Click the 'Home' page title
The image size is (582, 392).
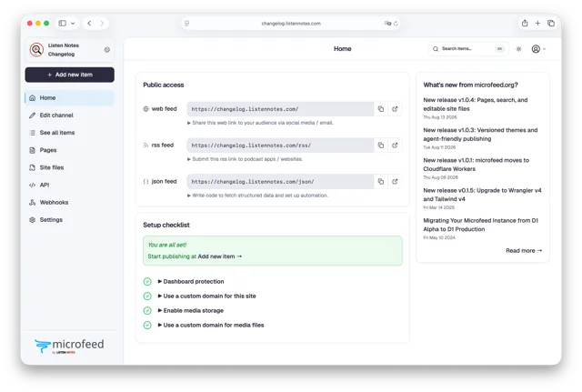click(342, 48)
